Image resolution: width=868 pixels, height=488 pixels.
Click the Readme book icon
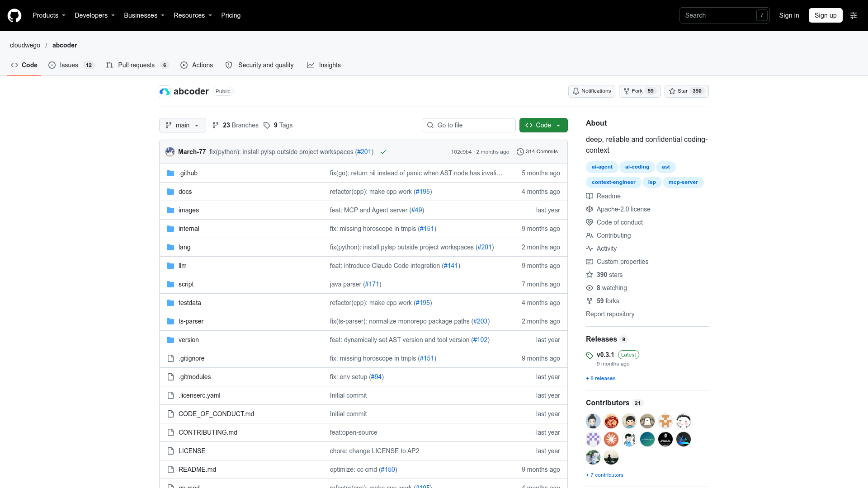coord(590,196)
